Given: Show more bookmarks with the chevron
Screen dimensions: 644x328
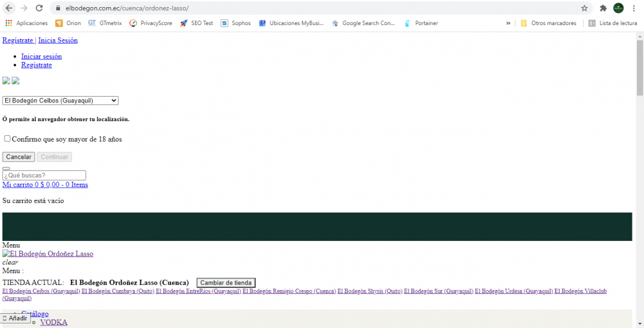Looking at the screenshot, I should pyautogui.click(x=508, y=23).
